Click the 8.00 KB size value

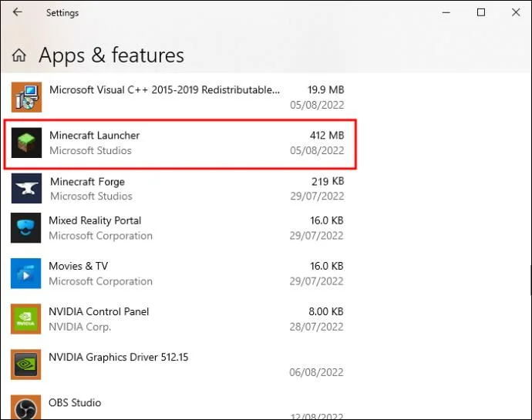pos(326,311)
